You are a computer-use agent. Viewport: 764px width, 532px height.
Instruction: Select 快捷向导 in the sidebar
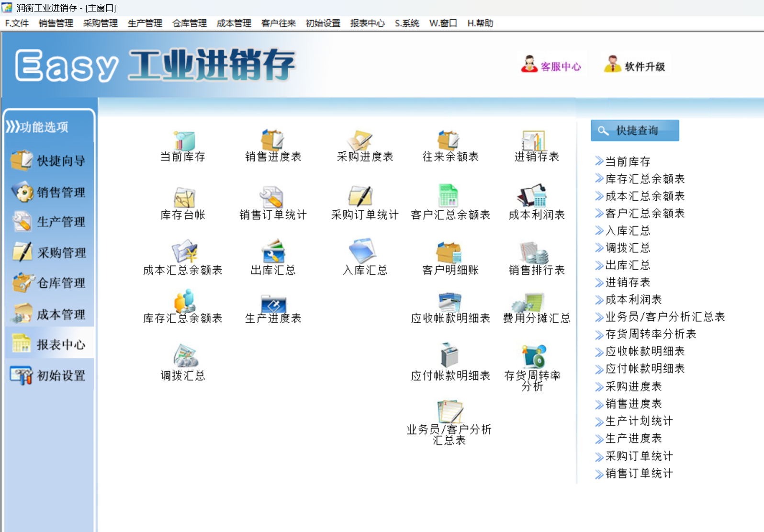[48, 161]
